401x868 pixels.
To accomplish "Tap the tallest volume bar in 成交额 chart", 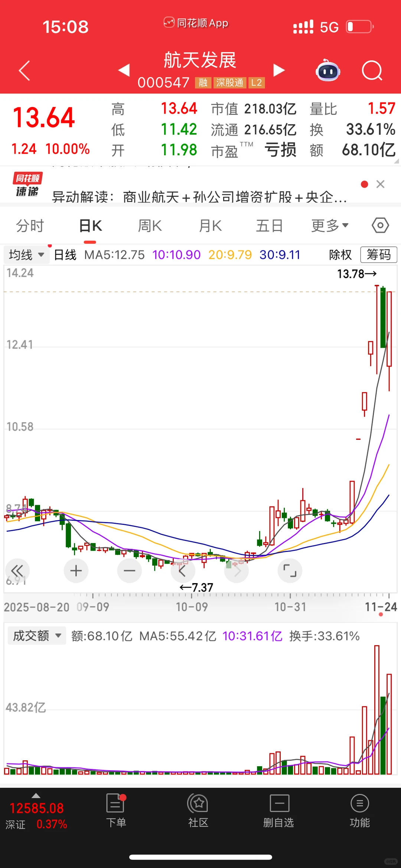I will pyautogui.click(x=377, y=709).
